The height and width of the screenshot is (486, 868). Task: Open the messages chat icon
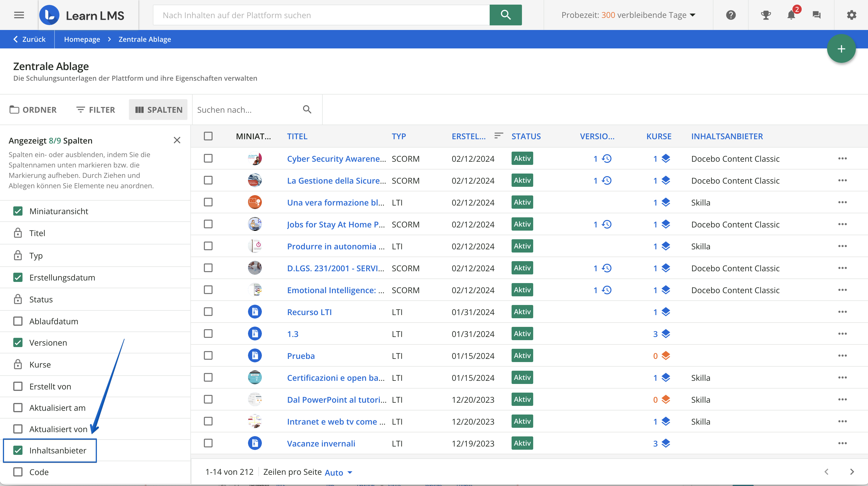[x=816, y=15]
